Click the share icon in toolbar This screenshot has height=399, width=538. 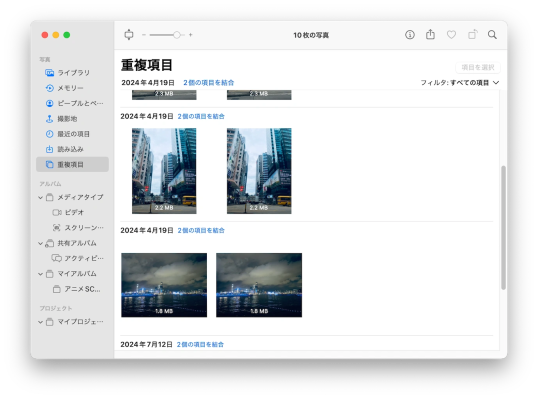tap(430, 34)
